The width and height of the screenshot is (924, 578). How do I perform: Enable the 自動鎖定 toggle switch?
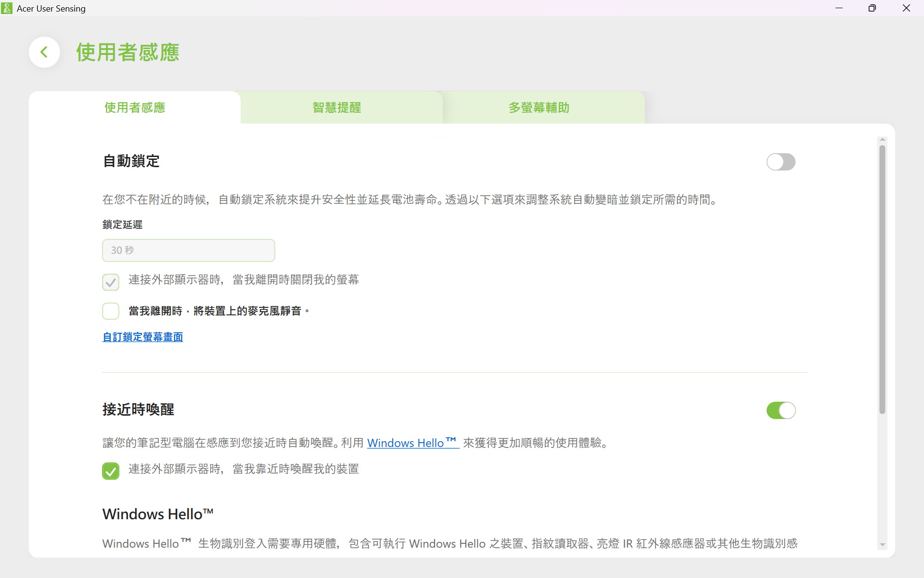781,162
